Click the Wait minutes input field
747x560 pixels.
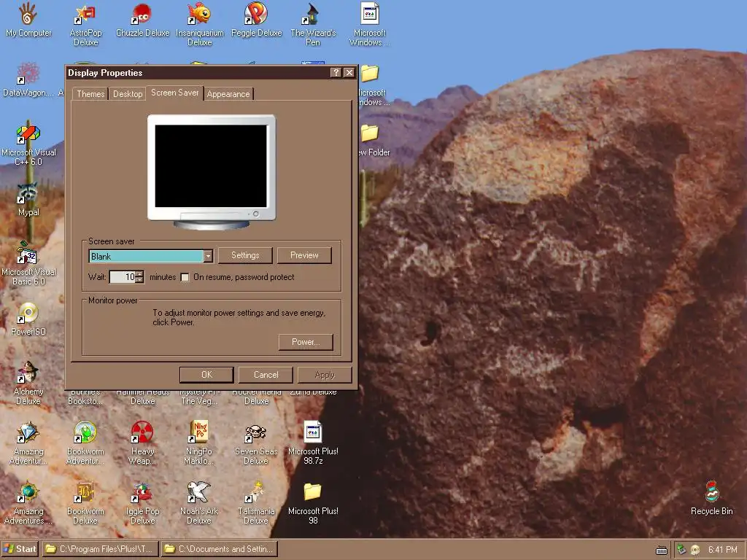[123, 277]
